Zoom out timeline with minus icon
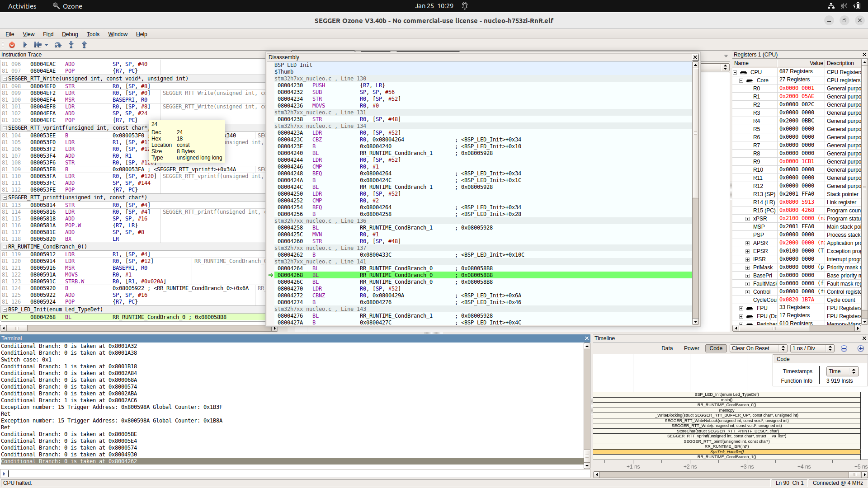868x488 pixels. point(844,348)
